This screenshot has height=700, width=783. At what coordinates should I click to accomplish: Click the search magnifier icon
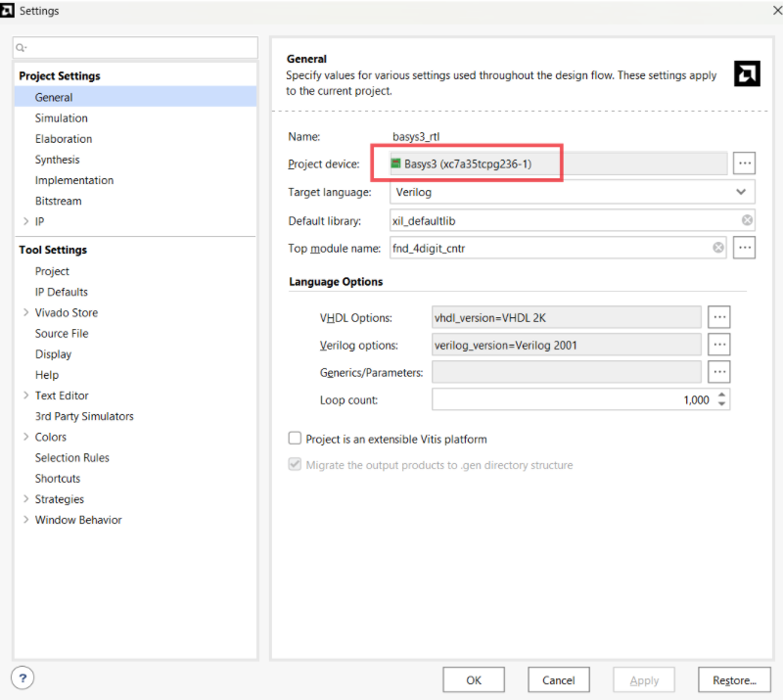click(21, 48)
